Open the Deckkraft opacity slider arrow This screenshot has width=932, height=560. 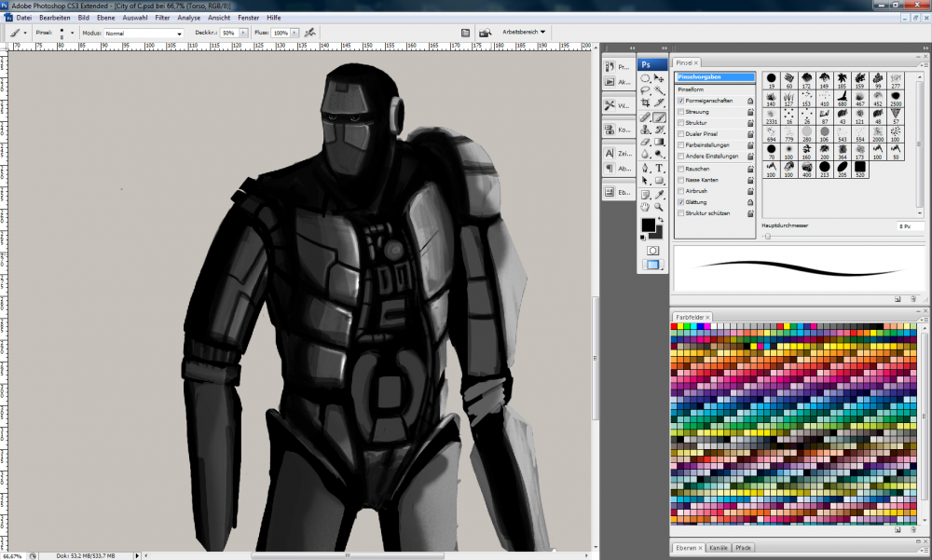(241, 34)
